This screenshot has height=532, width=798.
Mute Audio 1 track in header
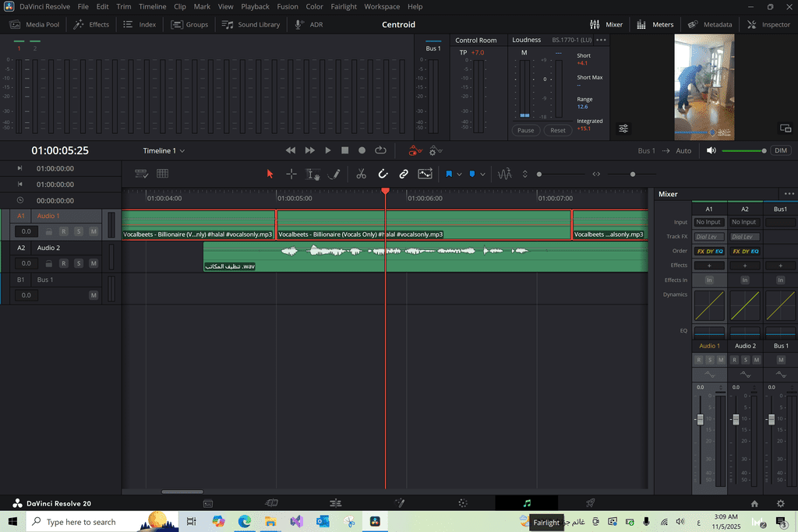(x=94, y=231)
